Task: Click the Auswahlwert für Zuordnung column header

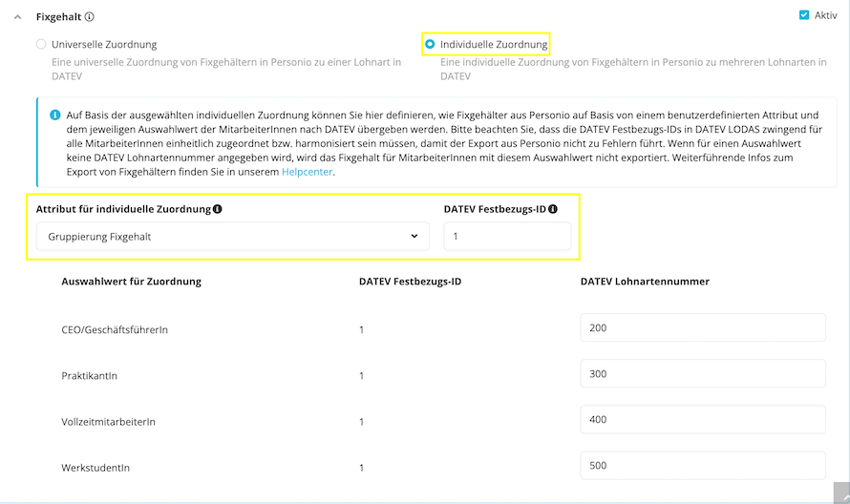Action: pos(131,282)
